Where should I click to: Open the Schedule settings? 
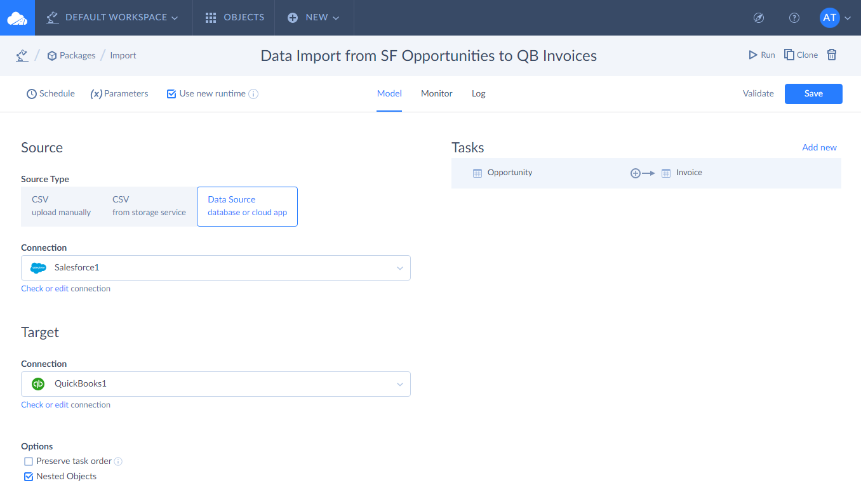pyautogui.click(x=51, y=93)
